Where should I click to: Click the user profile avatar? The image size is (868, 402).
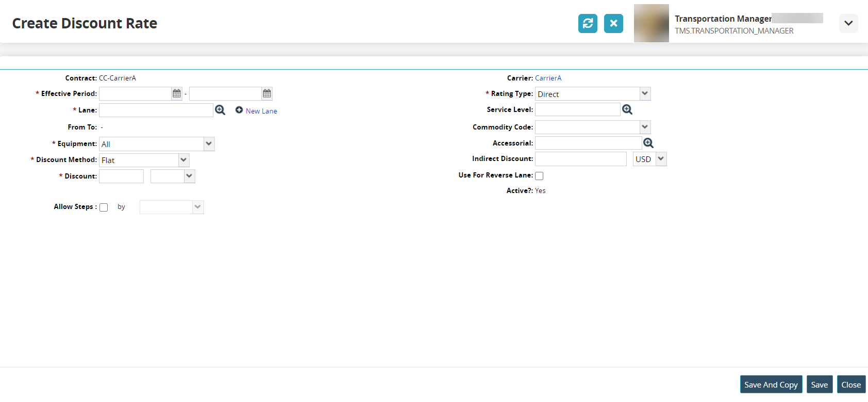652,23
